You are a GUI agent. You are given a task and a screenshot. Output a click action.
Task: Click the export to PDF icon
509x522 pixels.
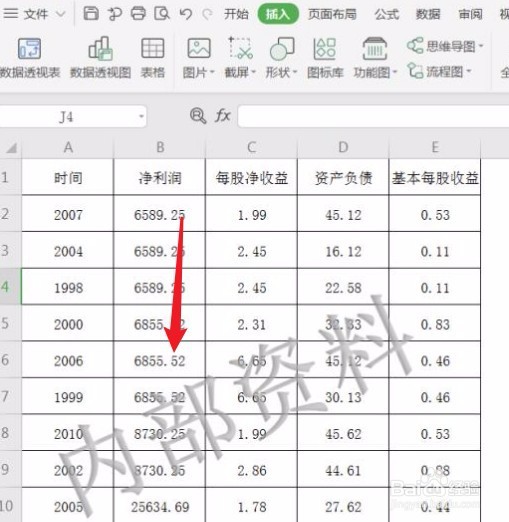115,14
